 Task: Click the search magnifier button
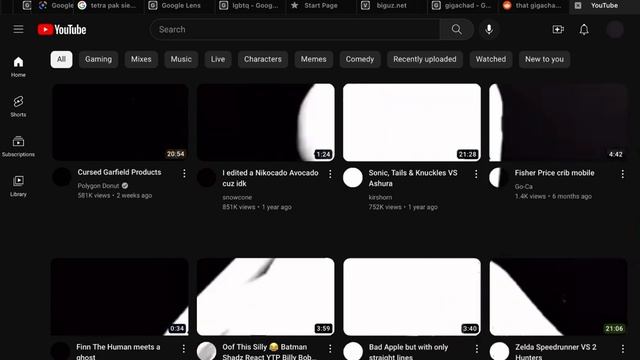pyautogui.click(x=457, y=29)
